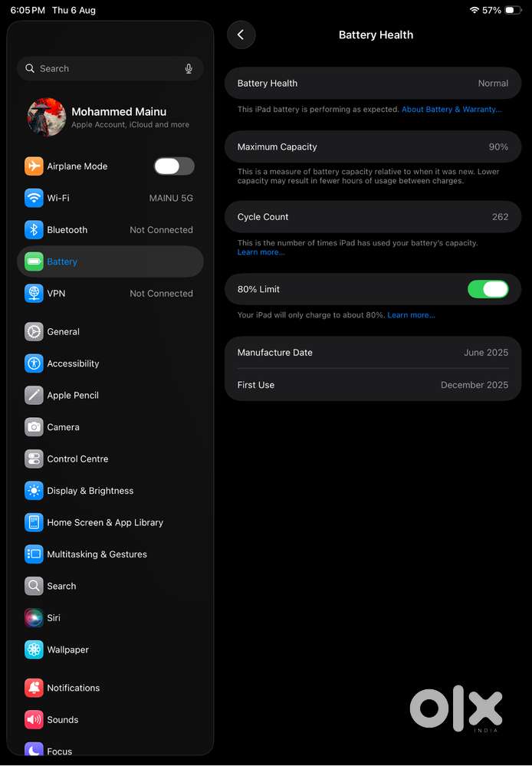Open Mohammed Mainu Apple Account

(110, 117)
